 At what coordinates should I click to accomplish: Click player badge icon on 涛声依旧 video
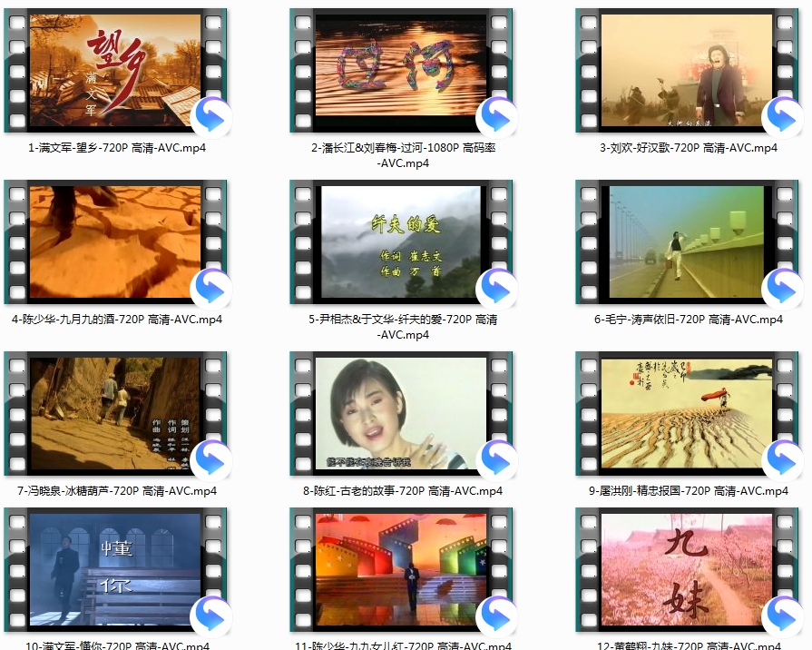click(782, 288)
